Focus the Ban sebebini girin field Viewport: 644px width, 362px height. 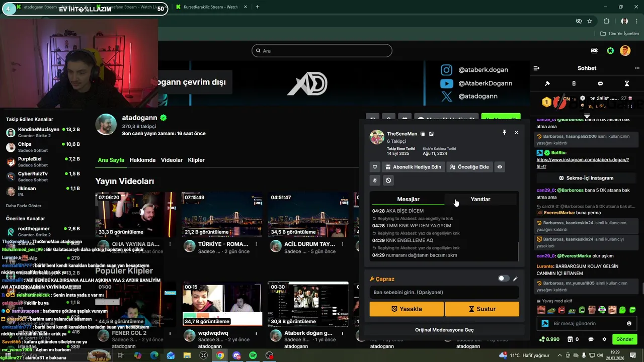(444, 292)
